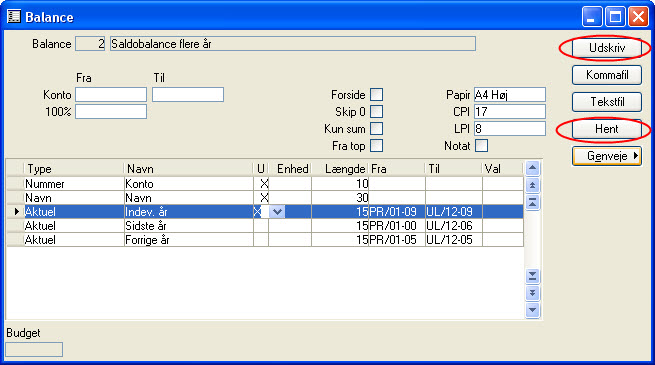Click the Val column header
The height and width of the screenshot is (365, 655).
point(503,169)
